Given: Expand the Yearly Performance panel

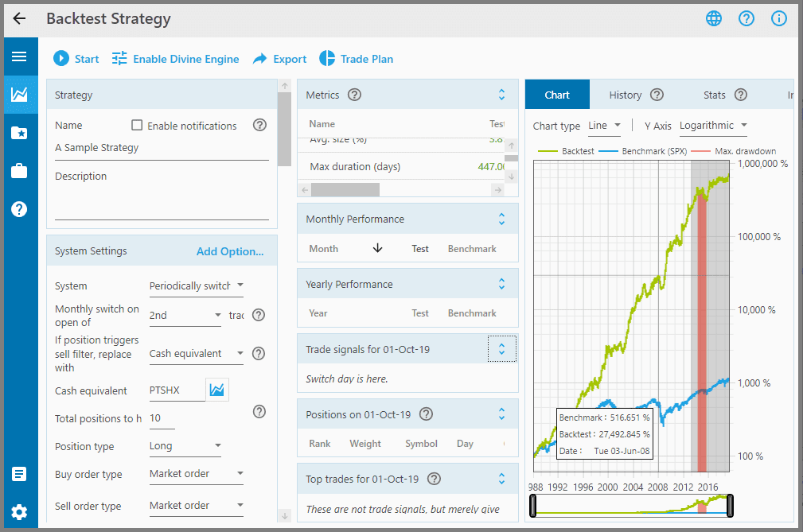Looking at the screenshot, I should click(501, 284).
